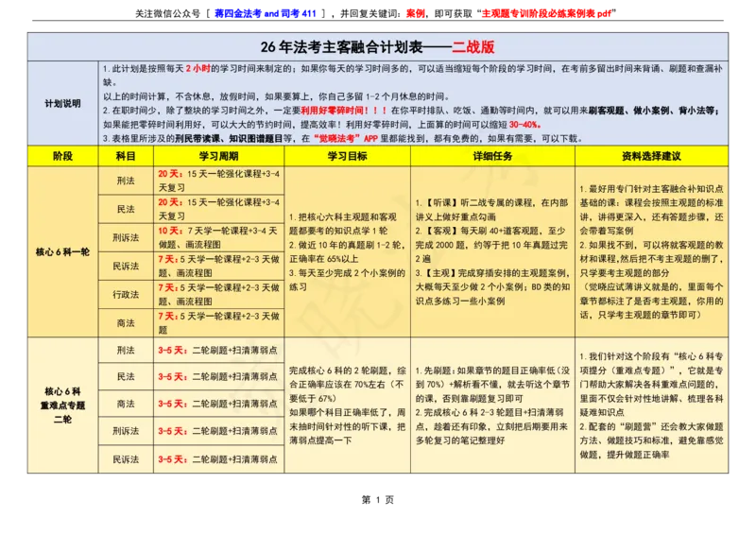Click the 资料选择建议 column header
Image resolution: width=756 pixels, height=535 pixels.
pos(651,156)
